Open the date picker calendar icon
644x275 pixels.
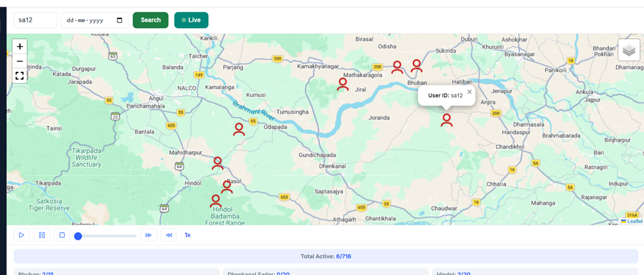pyautogui.click(x=120, y=20)
